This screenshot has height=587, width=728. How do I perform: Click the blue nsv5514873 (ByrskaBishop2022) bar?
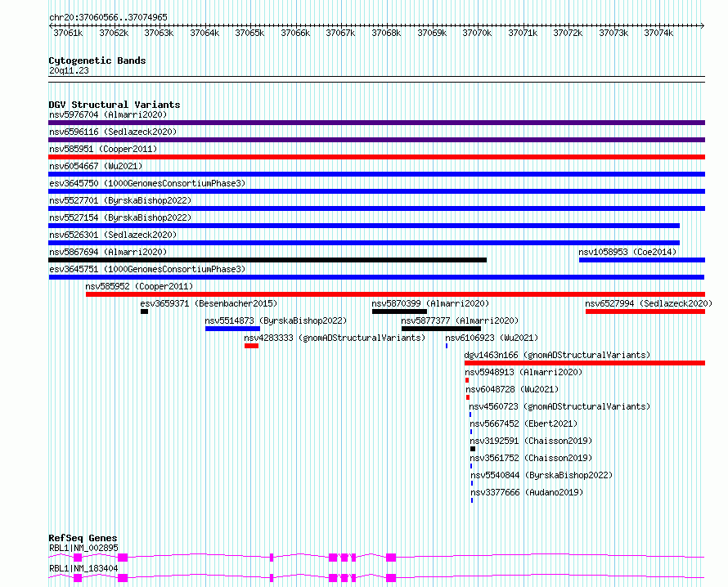(232, 329)
